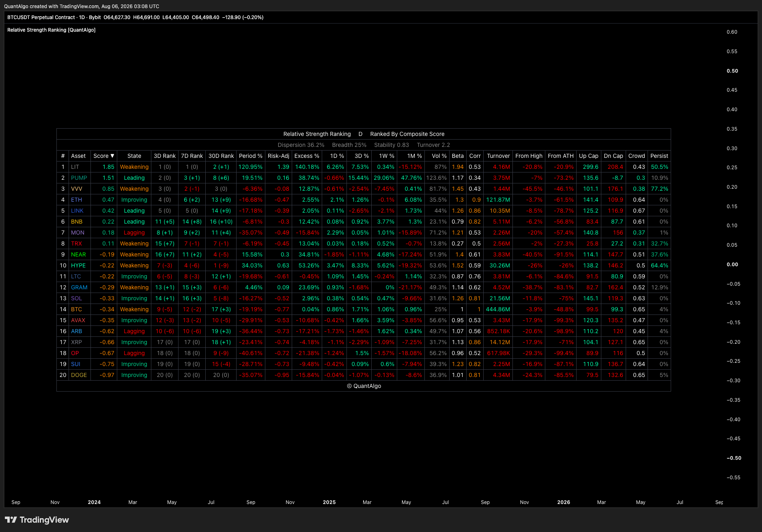Select the DOGE asset cell
This screenshot has height=532, width=762.
tap(79, 375)
